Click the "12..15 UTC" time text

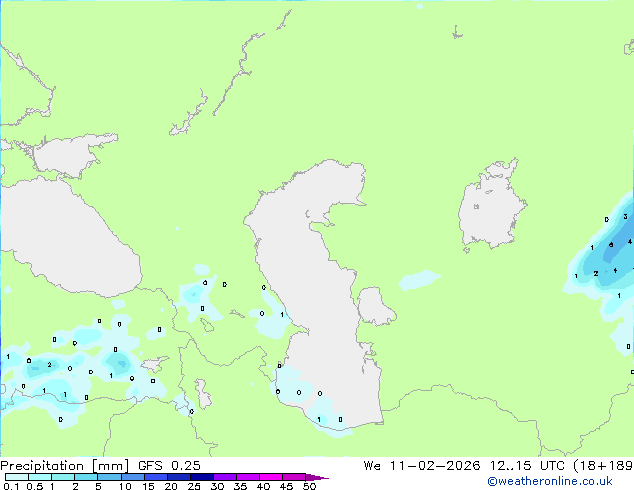click(x=526, y=466)
